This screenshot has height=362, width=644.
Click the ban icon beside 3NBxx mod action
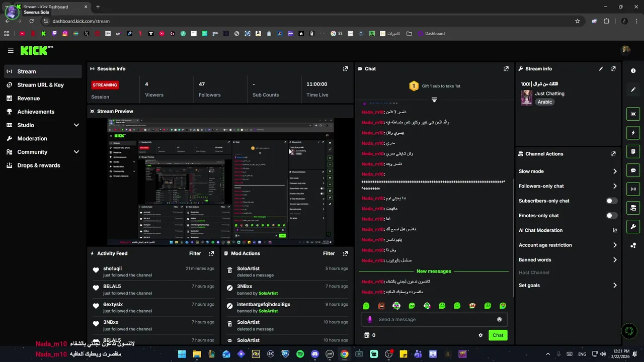(229, 288)
